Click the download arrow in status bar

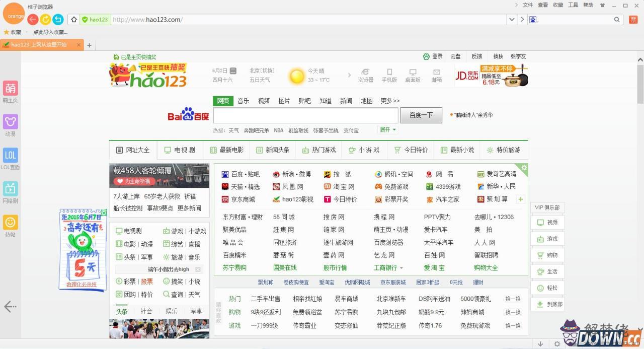pyautogui.click(x=540, y=344)
